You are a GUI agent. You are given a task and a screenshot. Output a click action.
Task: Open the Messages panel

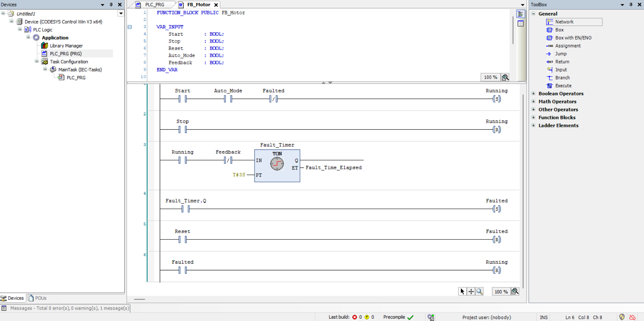pyautogui.click(x=65, y=308)
